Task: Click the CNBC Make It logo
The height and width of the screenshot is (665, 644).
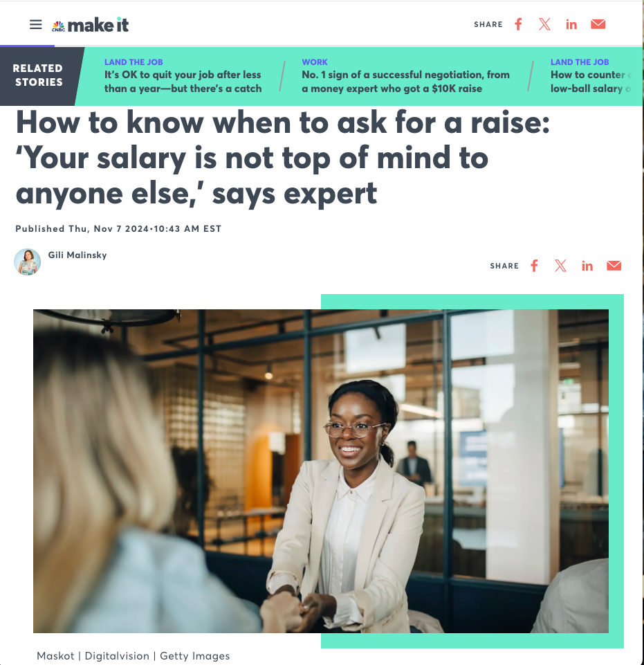Action: click(90, 25)
